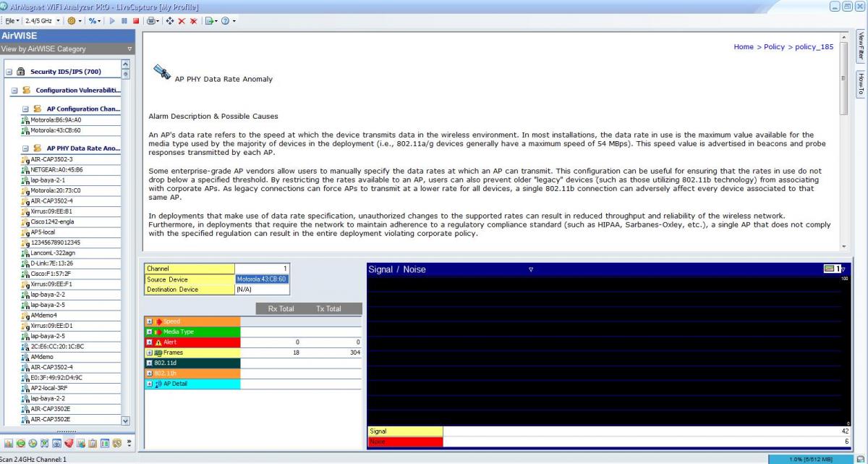Pause the live capture
Image resolution: width=868 pixels, height=464 pixels.
(x=124, y=21)
